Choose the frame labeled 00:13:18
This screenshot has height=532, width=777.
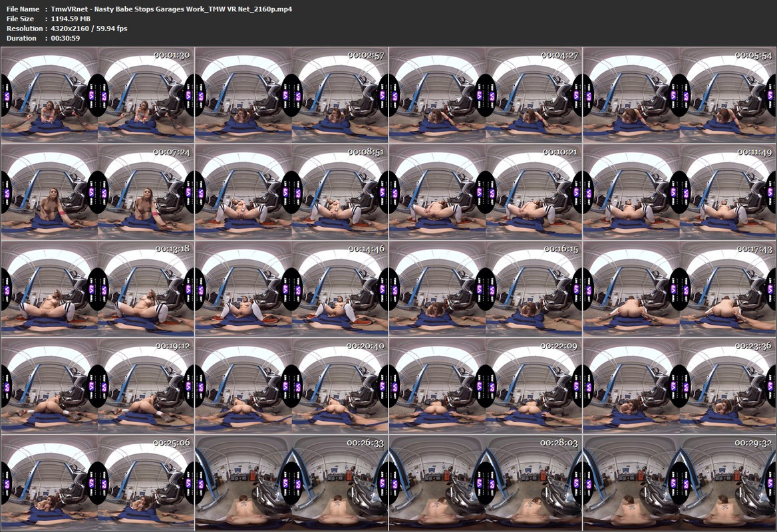[x=98, y=289]
